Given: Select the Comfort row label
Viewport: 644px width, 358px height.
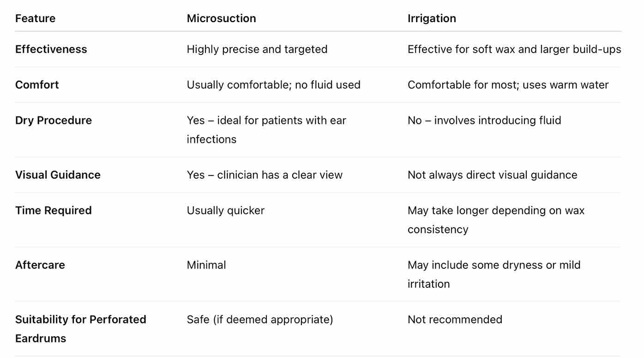Looking at the screenshot, I should pos(37,85).
